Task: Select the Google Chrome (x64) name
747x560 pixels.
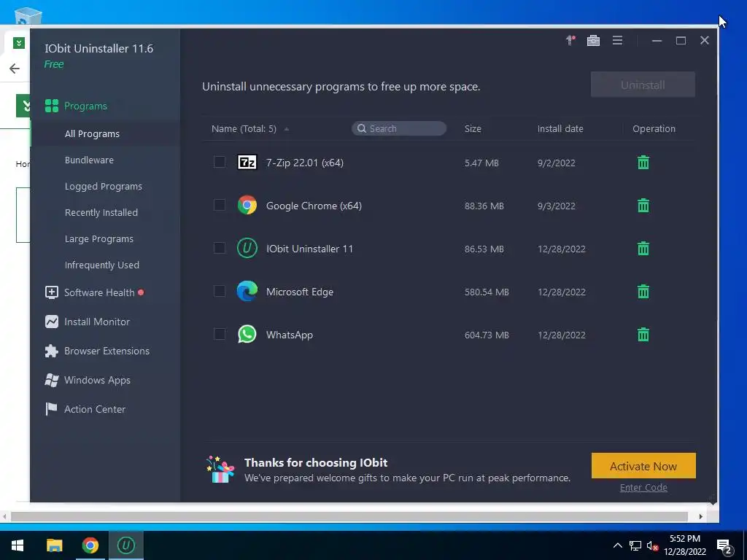Action: click(x=314, y=206)
